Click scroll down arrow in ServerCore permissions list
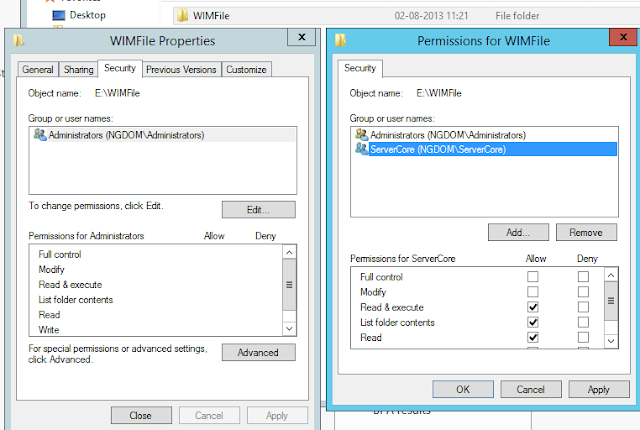This screenshot has height=430, width=640. pyautogui.click(x=611, y=341)
